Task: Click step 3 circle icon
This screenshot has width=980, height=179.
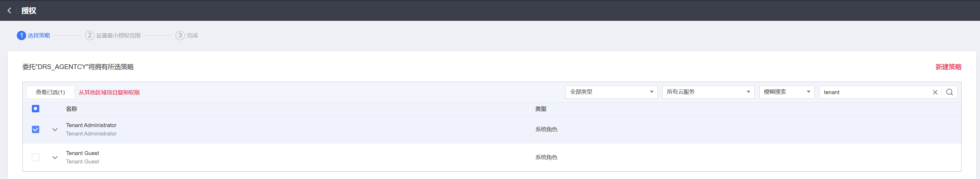Action: 180,35
